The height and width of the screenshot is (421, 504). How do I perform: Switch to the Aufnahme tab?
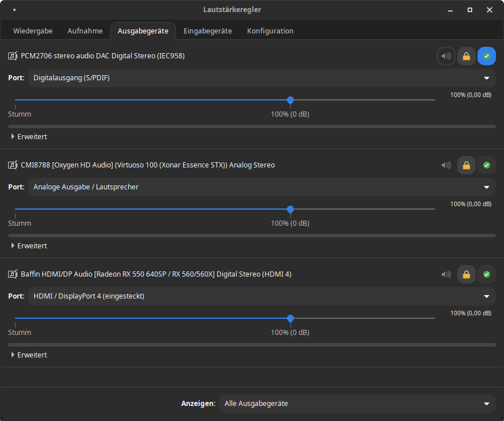[x=85, y=31]
